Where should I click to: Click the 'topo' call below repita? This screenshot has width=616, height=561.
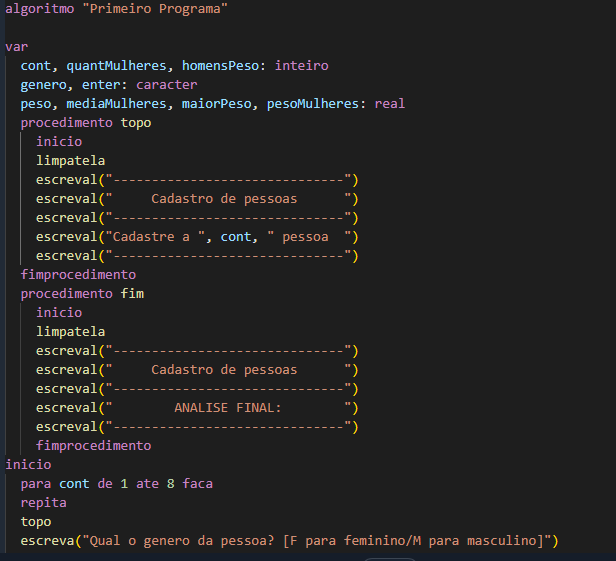(36, 522)
